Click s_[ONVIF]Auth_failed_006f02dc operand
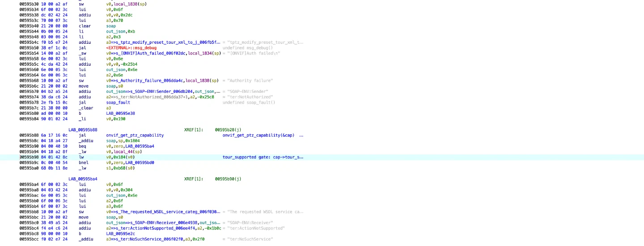 152,53
